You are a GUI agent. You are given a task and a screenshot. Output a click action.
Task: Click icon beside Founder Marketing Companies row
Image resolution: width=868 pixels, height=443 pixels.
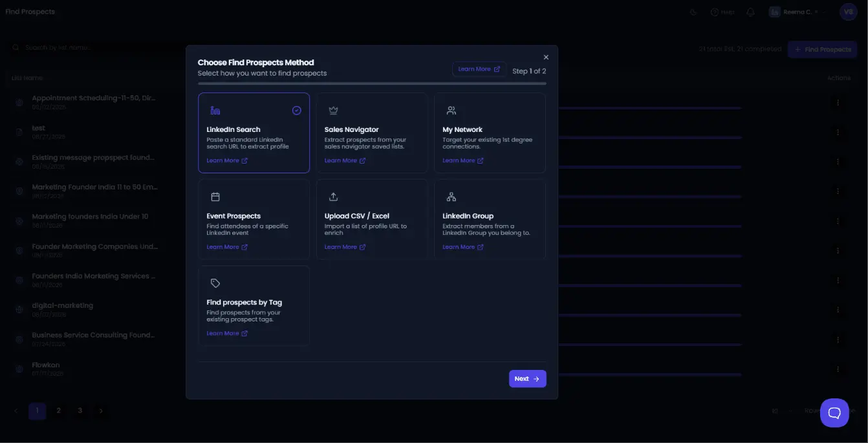[19, 251]
